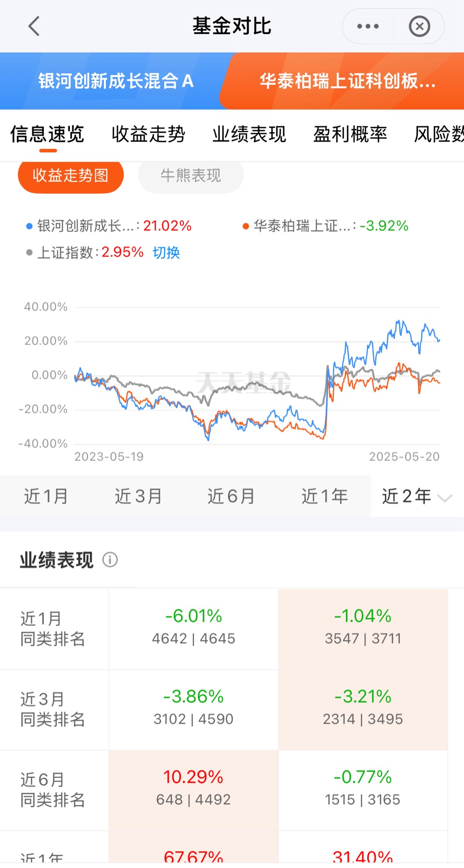The height and width of the screenshot is (868, 464).
Task: Choose the 近6月 time range
Action: click(x=231, y=496)
